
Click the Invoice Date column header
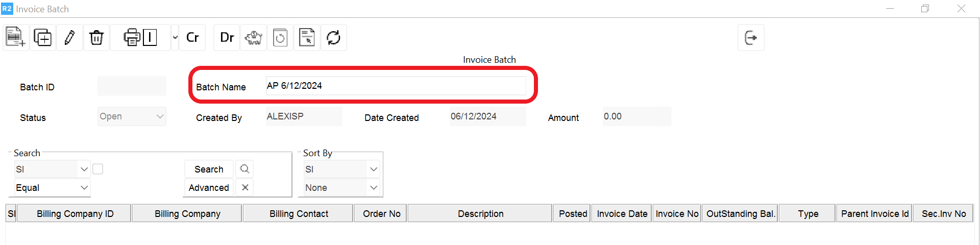point(622,214)
